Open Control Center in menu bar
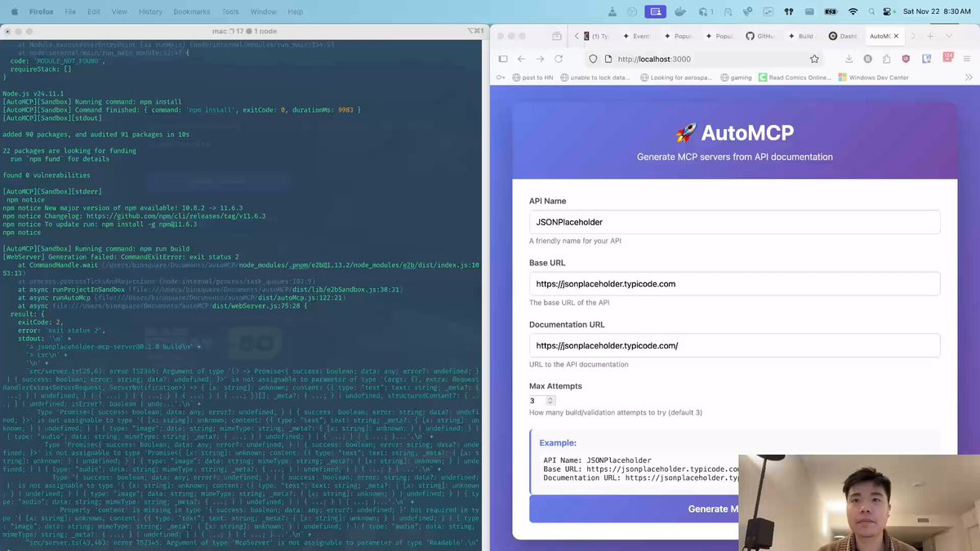980x551 pixels. tap(888, 11)
